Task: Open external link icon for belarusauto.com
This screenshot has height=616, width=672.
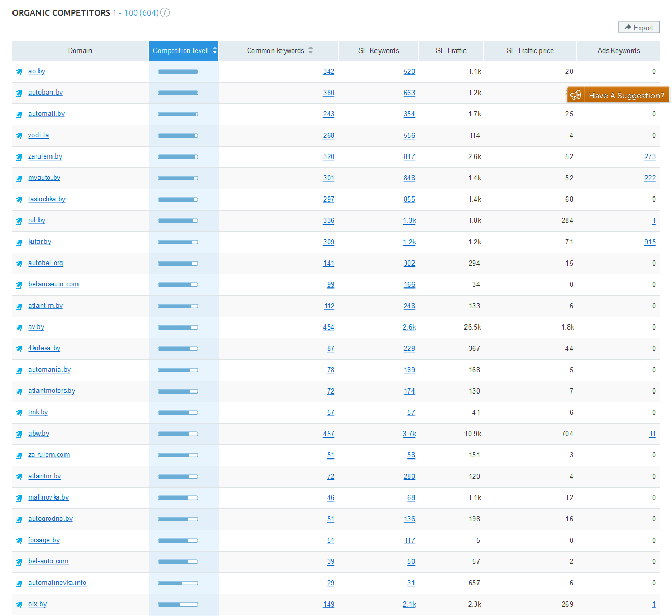Action: 19,285
